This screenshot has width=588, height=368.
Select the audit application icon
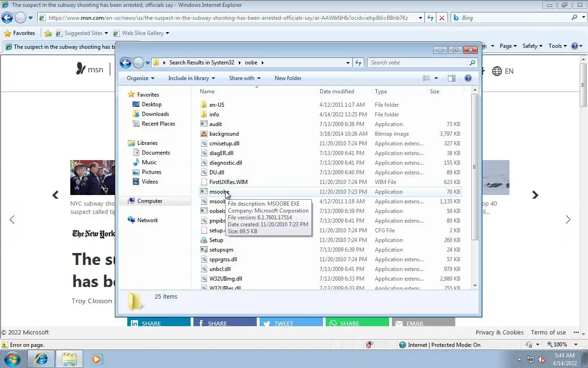[204, 124]
